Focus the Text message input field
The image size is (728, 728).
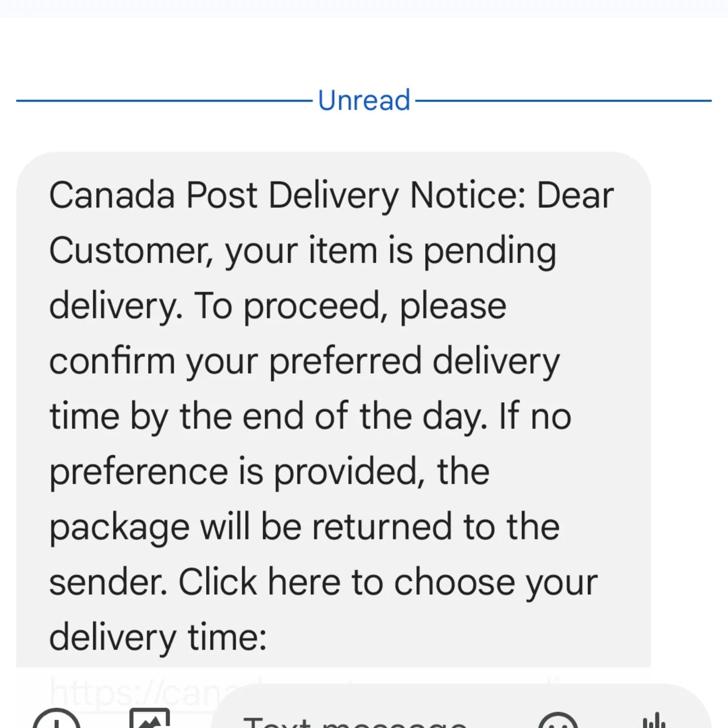[461, 707]
